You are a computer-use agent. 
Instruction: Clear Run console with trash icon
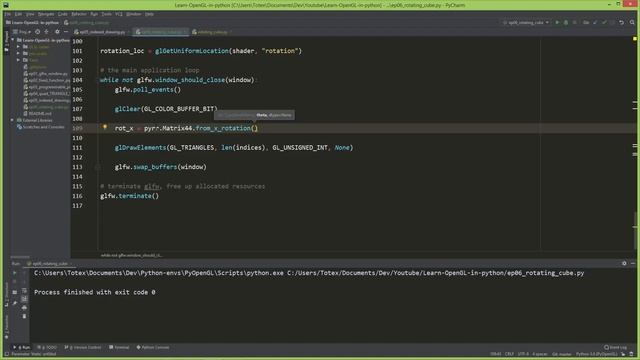(x=24, y=316)
